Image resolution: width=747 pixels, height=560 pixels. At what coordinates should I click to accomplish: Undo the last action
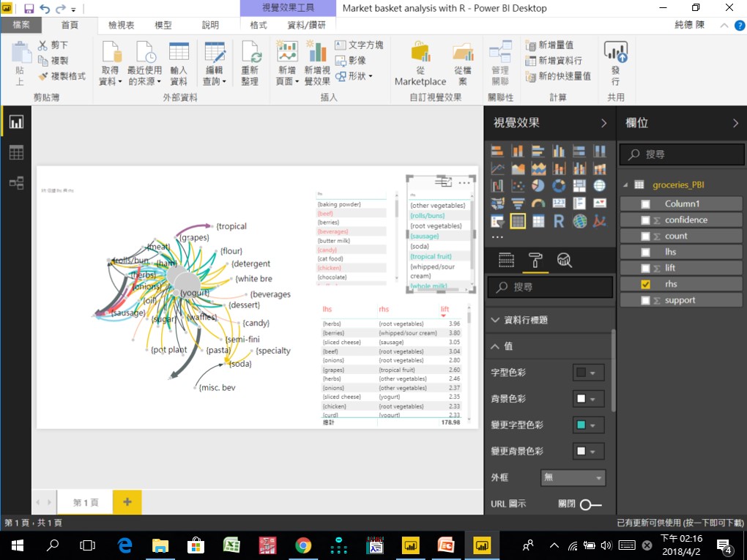45,9
